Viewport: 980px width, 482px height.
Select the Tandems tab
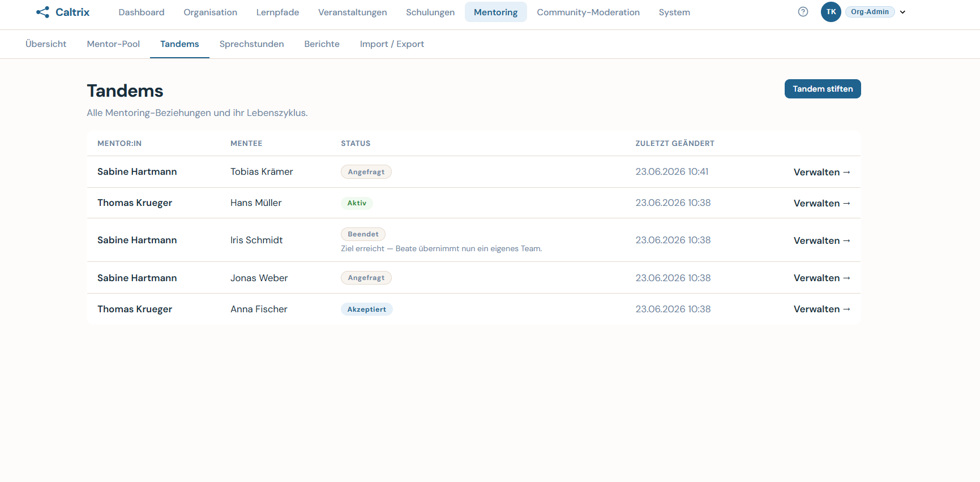coord(179,44)
